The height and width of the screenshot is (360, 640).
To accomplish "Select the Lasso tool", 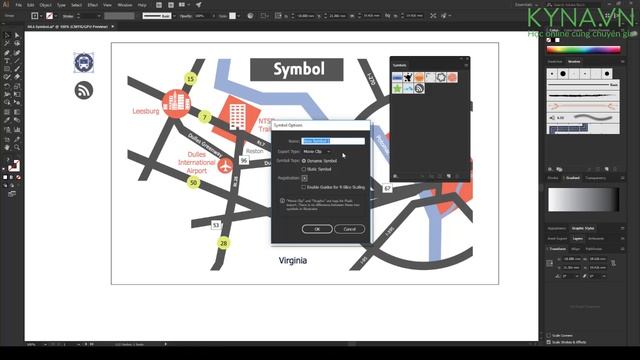I will pos(17,44).
